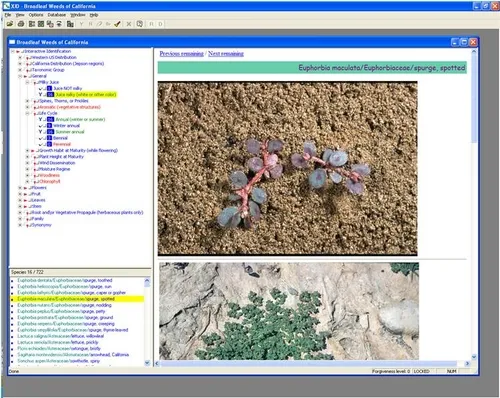Click the toolbar icon left of checkmark
This screenshot has height=398, width=500.
coord(108,24)
